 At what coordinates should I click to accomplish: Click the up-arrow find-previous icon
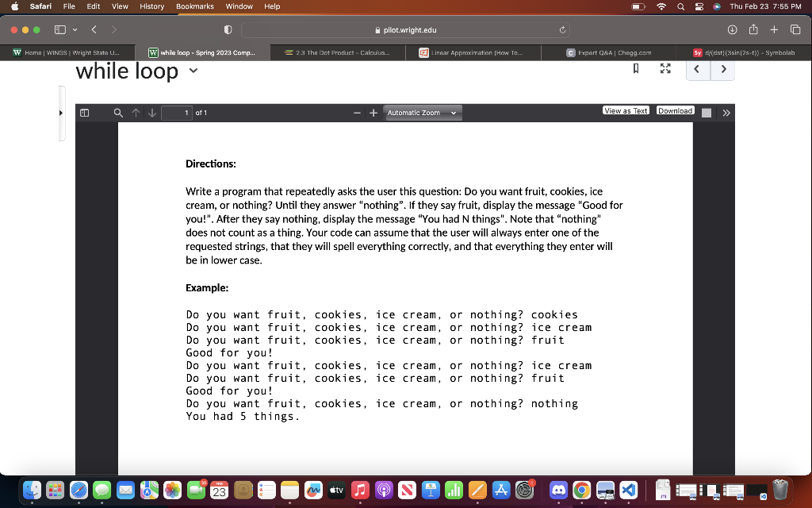pyautogui.click(x=135, y=113)
